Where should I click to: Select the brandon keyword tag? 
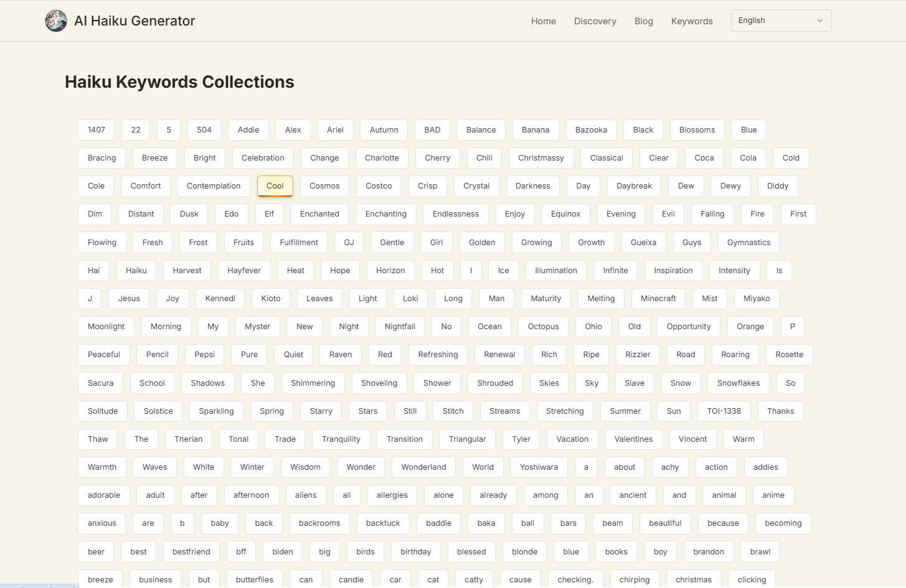coord(708,552)
